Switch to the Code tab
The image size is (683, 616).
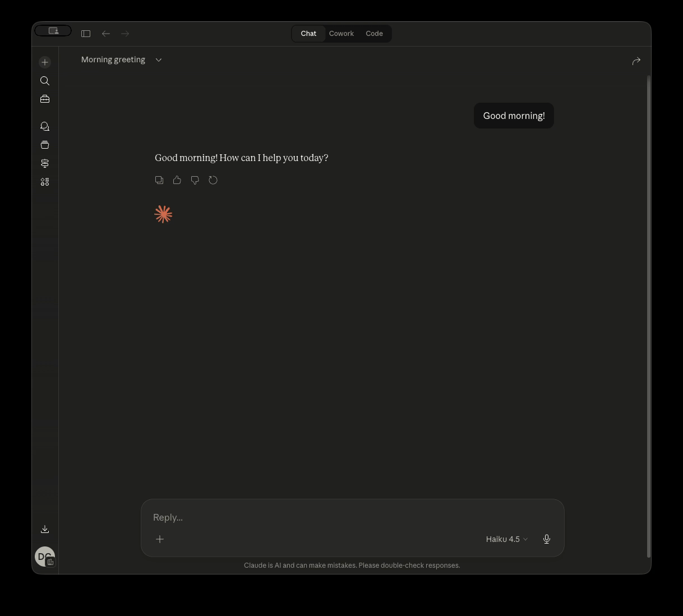(x=374, y=34)
